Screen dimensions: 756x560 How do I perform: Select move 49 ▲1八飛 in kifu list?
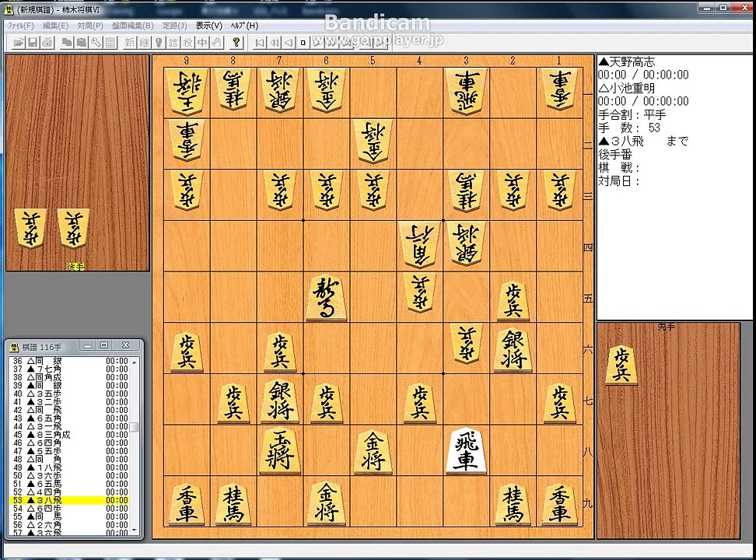click(70, 467)
